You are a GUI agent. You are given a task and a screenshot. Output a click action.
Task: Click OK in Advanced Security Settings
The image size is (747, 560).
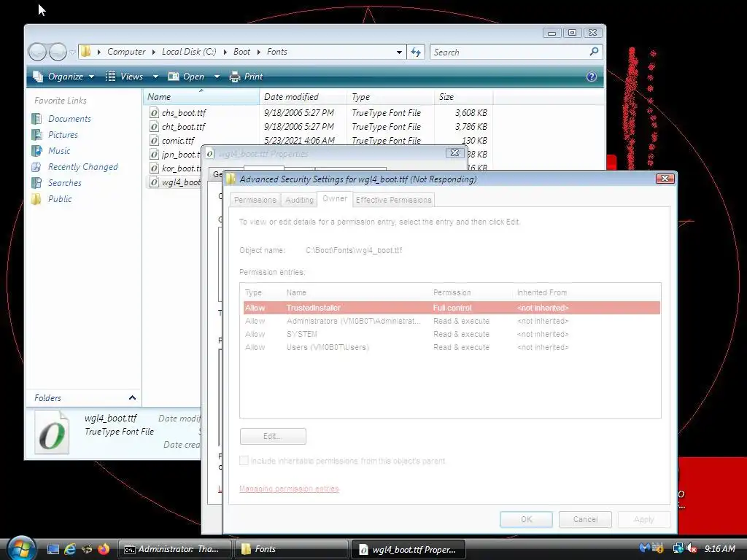click(526, 519)
